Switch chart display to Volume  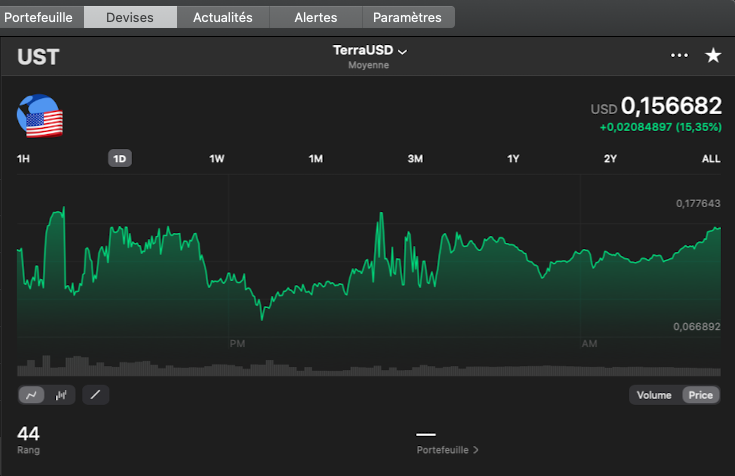[654, 395]
